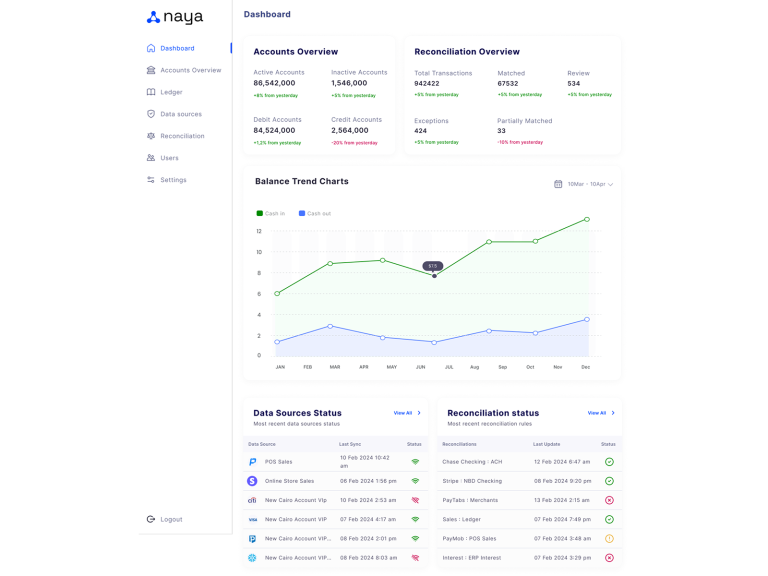This screenshot has height=576, width=768.
Task: Open Accounts Overview in the sidebar
Action: point(190,70)
